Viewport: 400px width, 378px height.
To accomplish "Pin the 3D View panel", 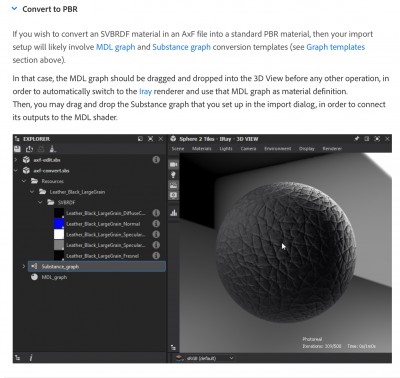I will point(356,139).
